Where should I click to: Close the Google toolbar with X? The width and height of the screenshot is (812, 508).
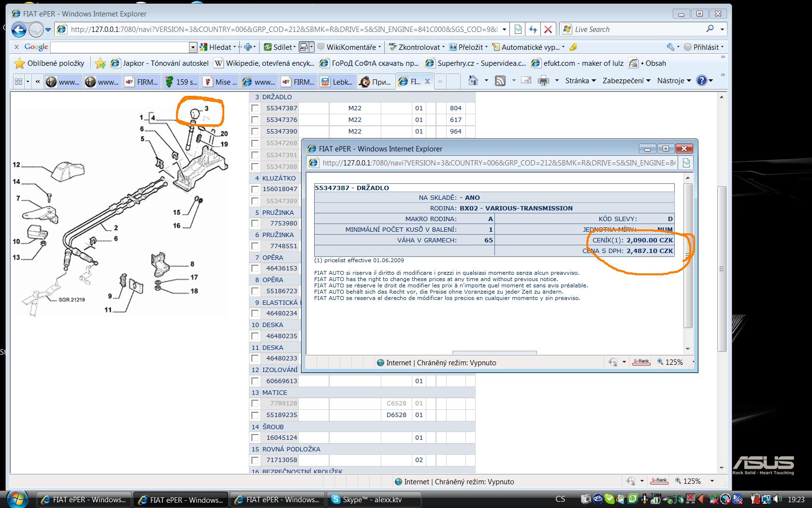click(x=16, y=47)
